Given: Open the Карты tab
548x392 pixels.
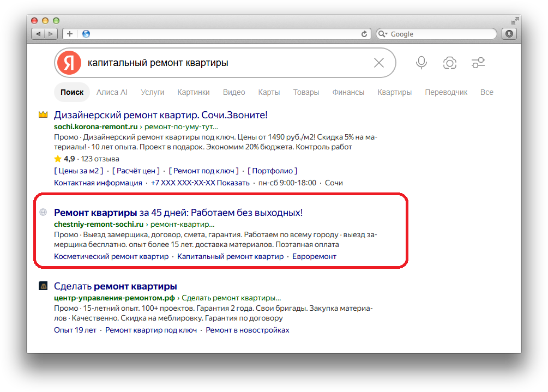Looking at the screenshot, I should pos(269,92).
